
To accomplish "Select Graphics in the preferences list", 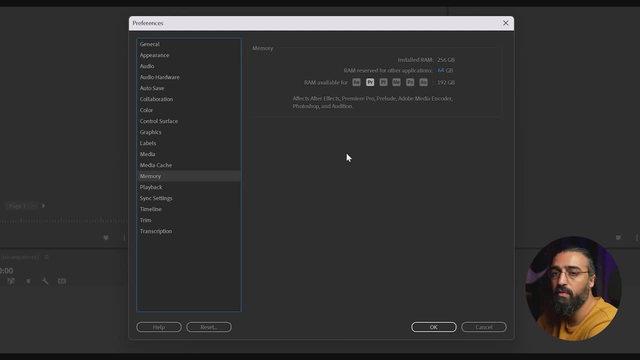I will pyautogui.click(x=189, y=132).
